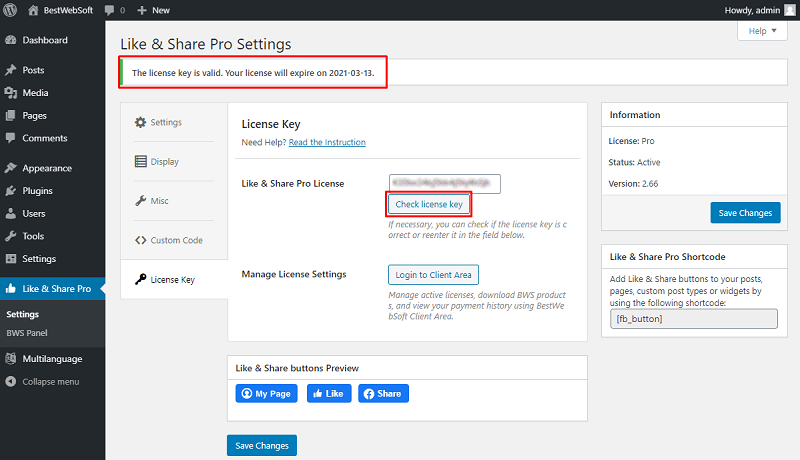Switch to the Display tab
The width and height of the screenshot is (800, 460).
coord(173,162)
